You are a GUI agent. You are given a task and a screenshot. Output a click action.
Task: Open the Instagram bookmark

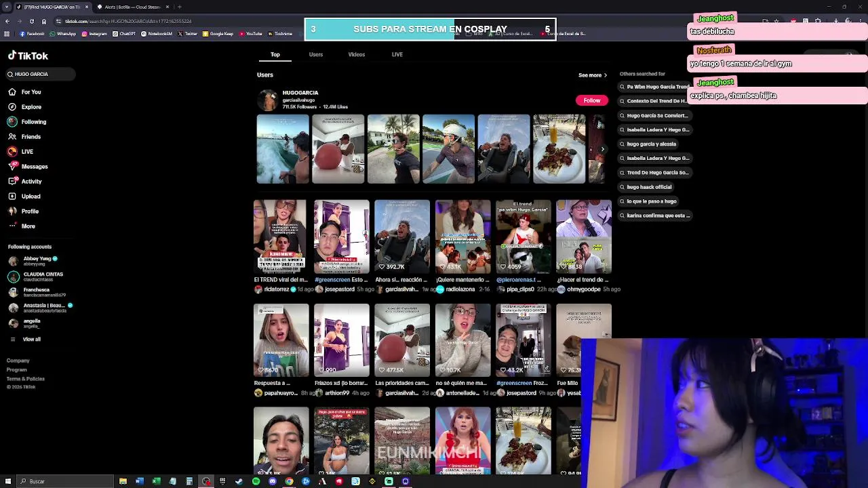[x=95, y=33]
